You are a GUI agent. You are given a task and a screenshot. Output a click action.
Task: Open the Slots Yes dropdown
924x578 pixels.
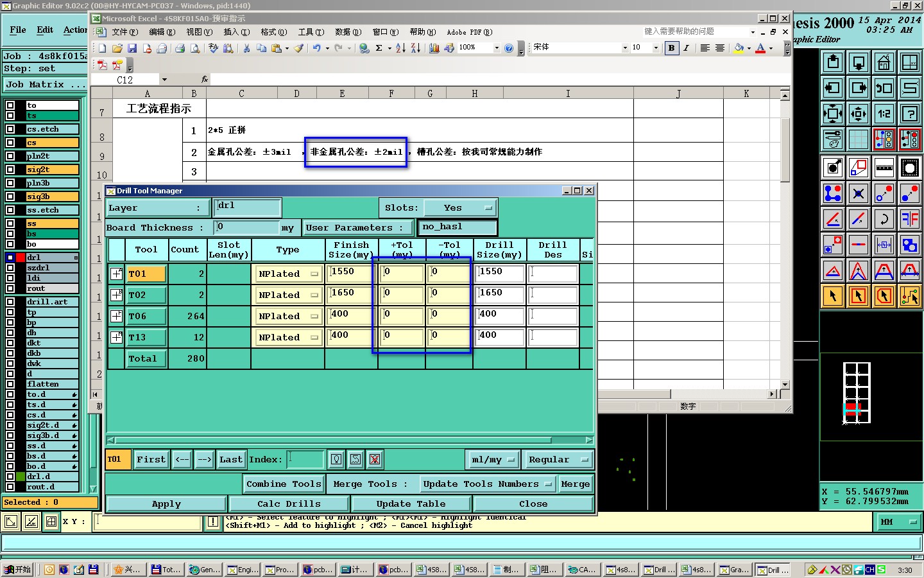click(460, 208)
